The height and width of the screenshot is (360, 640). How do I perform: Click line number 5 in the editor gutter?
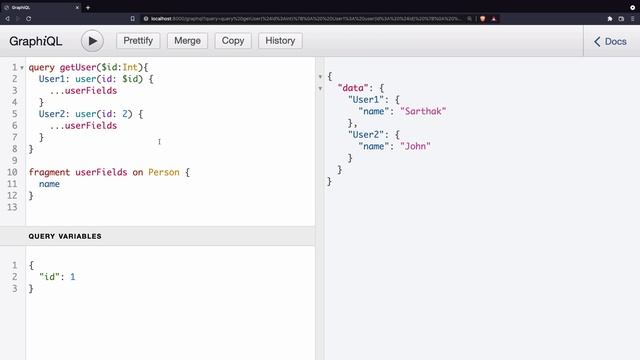(x=15, y=114)
